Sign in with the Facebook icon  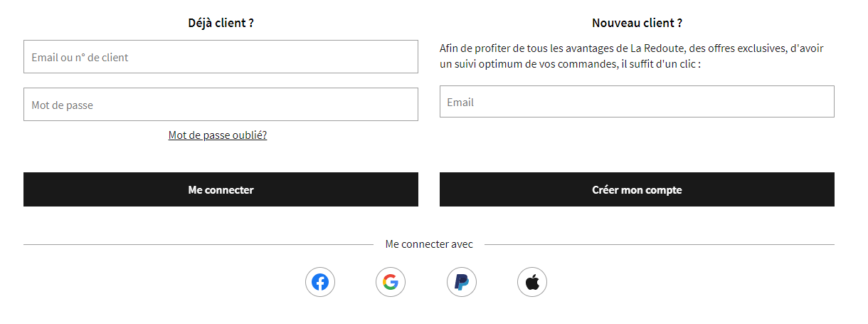[320, 283]
